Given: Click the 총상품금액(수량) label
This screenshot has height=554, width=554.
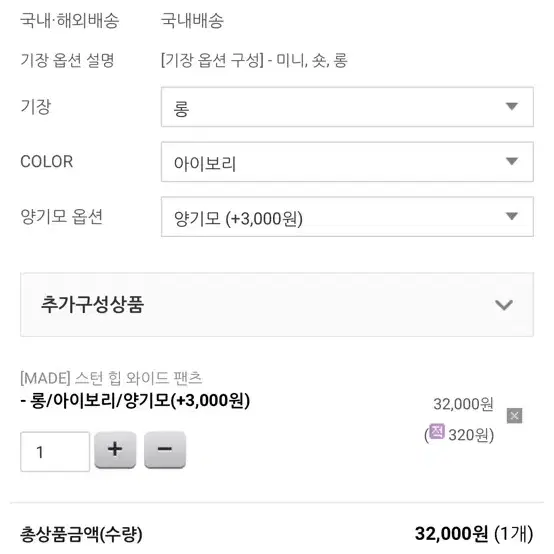Looking at the screenshot, I should click(x=81, y=534).
